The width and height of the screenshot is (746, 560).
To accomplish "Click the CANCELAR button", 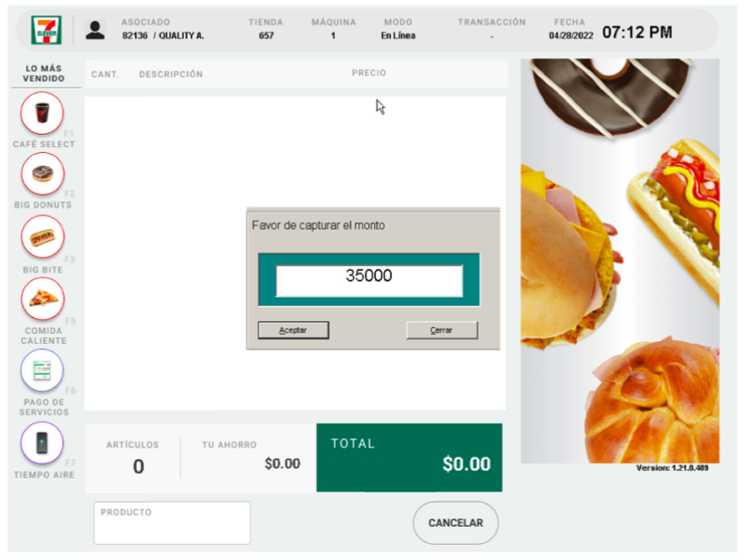I will tap(455, 523).
